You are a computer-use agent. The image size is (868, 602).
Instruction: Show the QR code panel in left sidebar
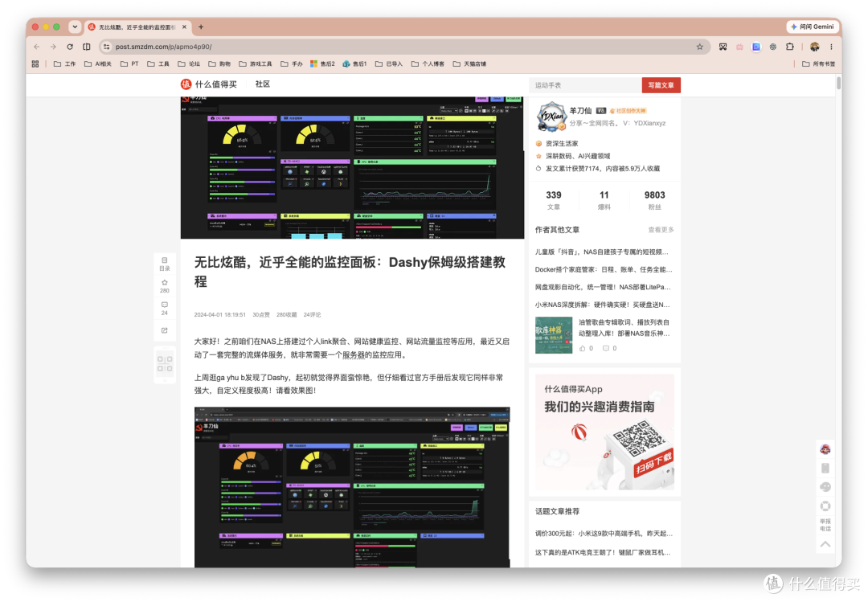pos(165,364)
